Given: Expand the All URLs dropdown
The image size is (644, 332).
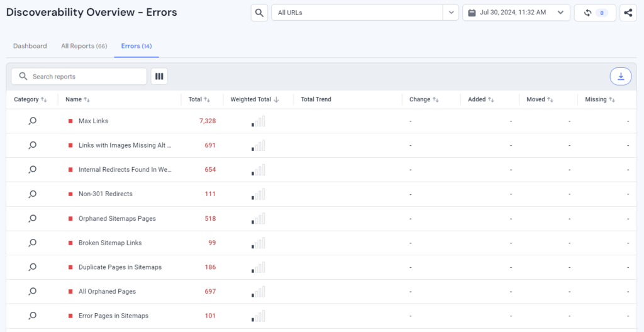Looking at the screenshot, I should coord(450,13).
